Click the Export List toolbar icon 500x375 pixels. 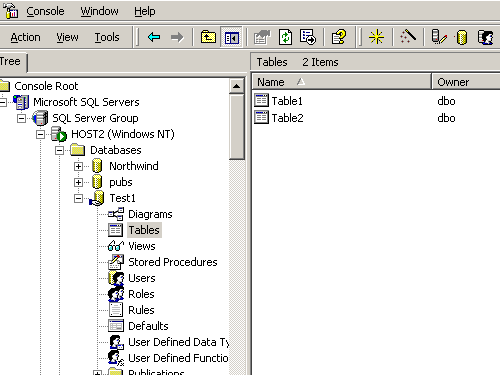tap(308, 37)
